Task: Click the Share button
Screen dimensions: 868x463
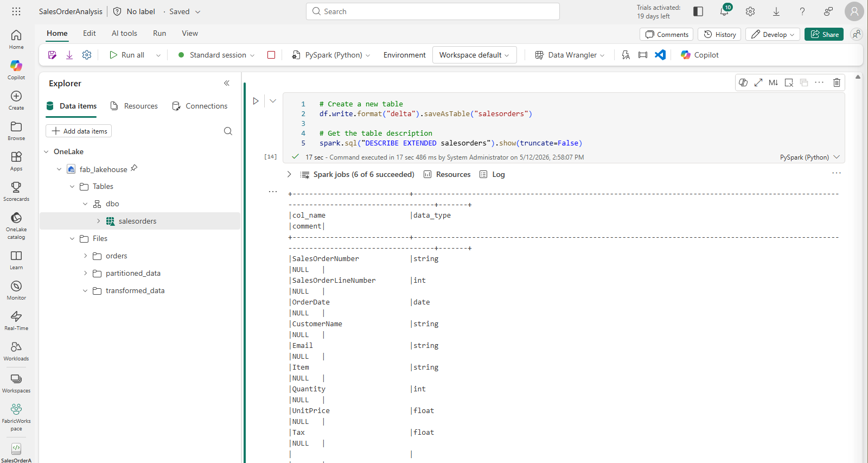Action: click(824, 34)
